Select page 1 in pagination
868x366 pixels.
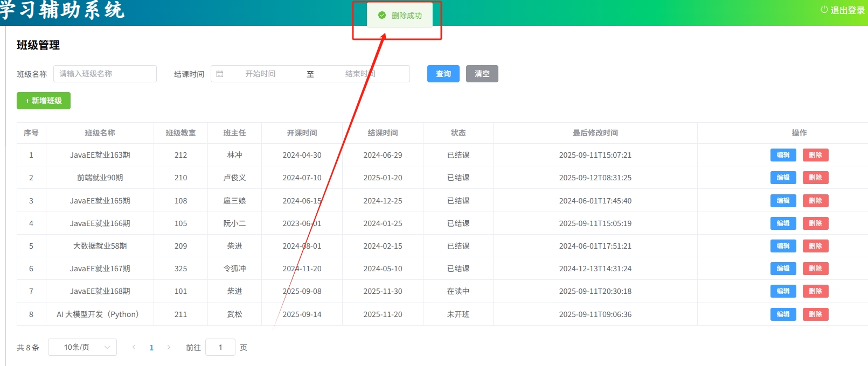pyautogui.click(x=151, y=348)
